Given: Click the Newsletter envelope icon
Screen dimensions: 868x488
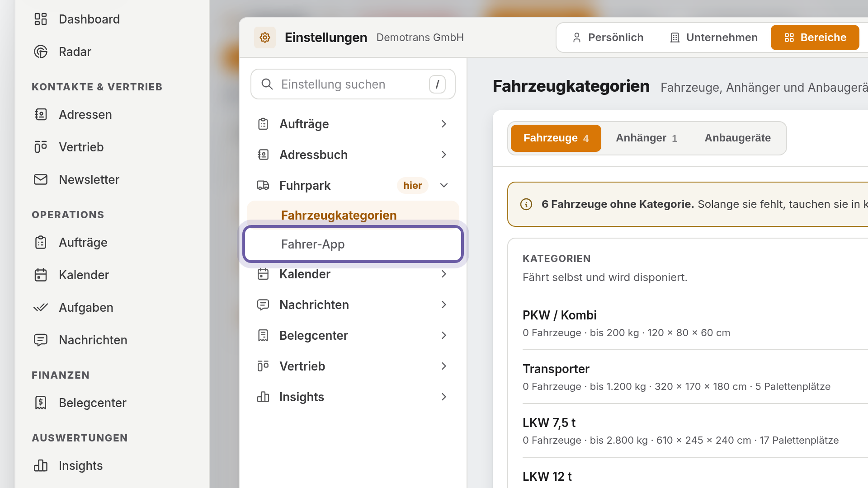Looking at the screenshot, I should click(x=41, y=179).
